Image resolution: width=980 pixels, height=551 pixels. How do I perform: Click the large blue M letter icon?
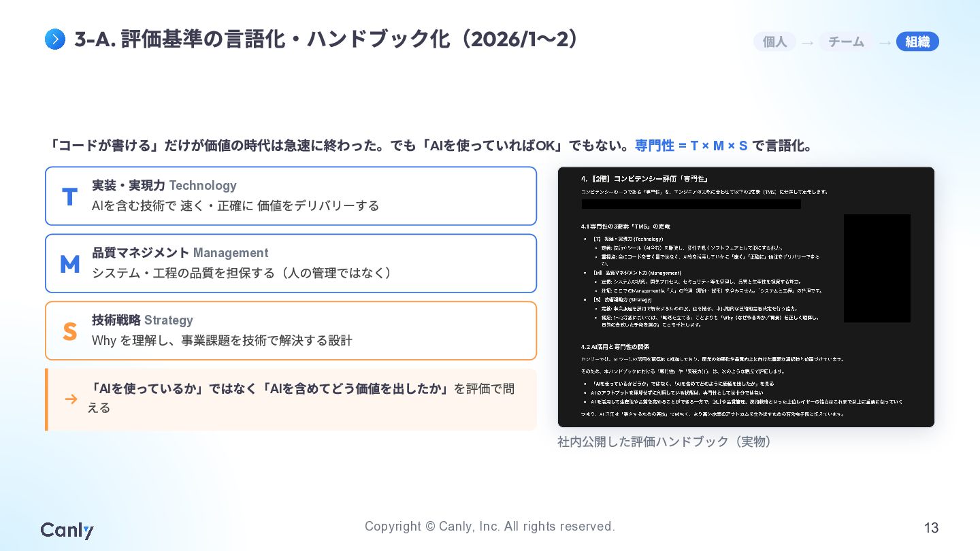(x=69, y=264)
